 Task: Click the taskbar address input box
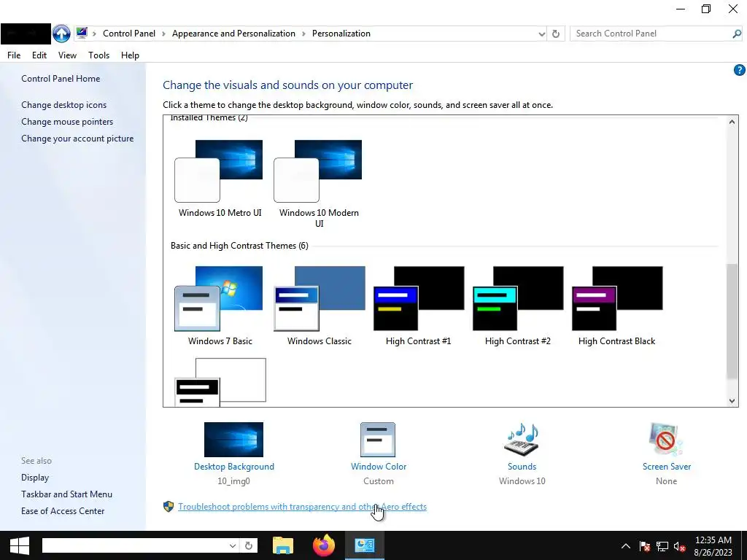pos(135,545)
